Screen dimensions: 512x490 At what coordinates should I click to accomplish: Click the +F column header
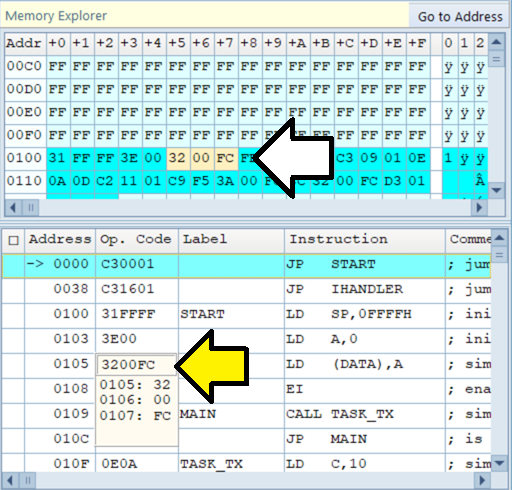pos(418,43)
